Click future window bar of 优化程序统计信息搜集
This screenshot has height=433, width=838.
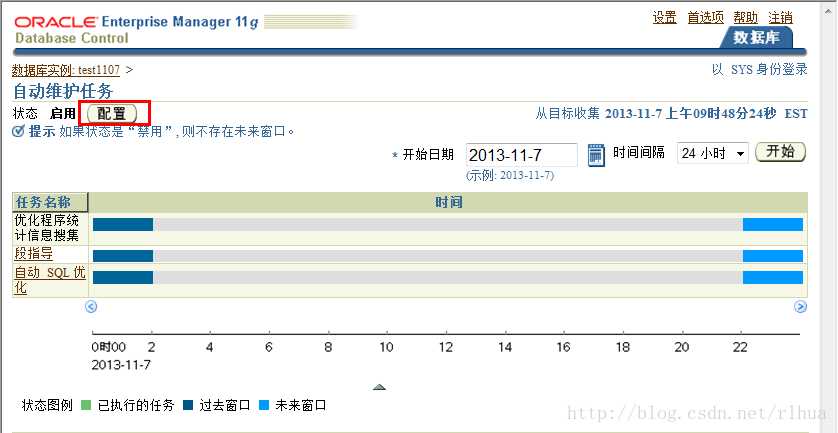tap(773, 225)
